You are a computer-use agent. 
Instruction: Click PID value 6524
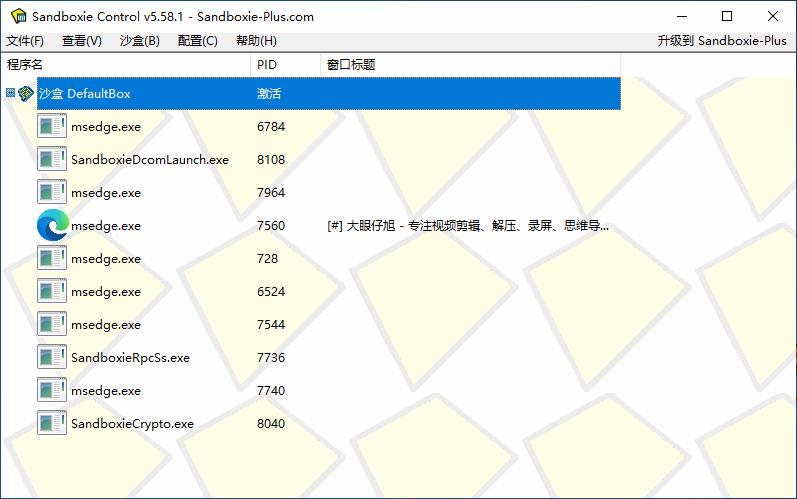click(271, 292)
